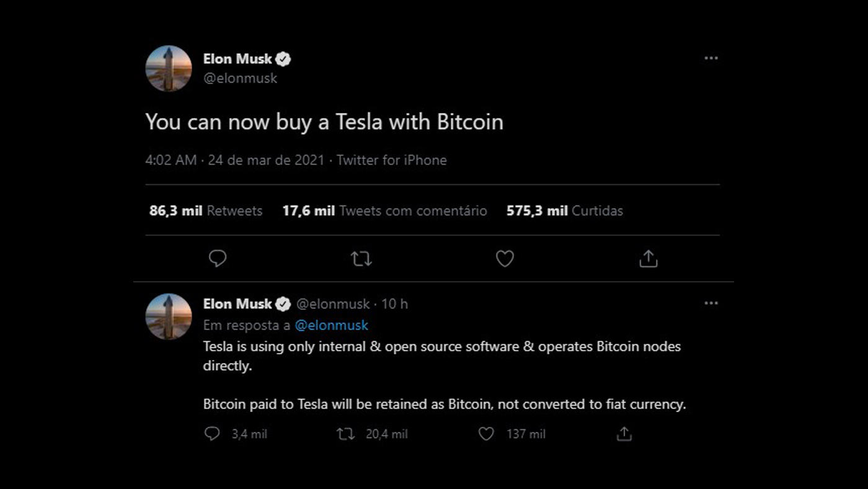The height and width of the screenshot is (489, 868).
Task: Click the @elonmusk handle under the name
Action: coord(241,78)
